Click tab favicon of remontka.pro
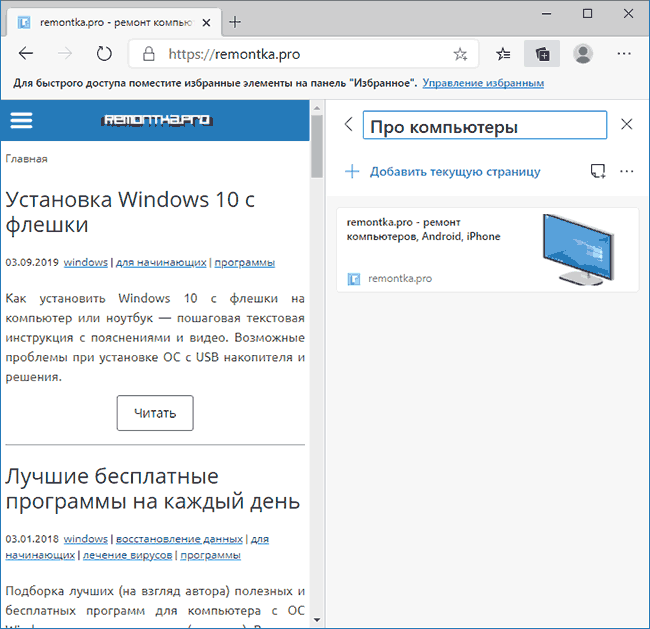The width and height of the screenshot is (650, 629). click(x=24, y=22)
